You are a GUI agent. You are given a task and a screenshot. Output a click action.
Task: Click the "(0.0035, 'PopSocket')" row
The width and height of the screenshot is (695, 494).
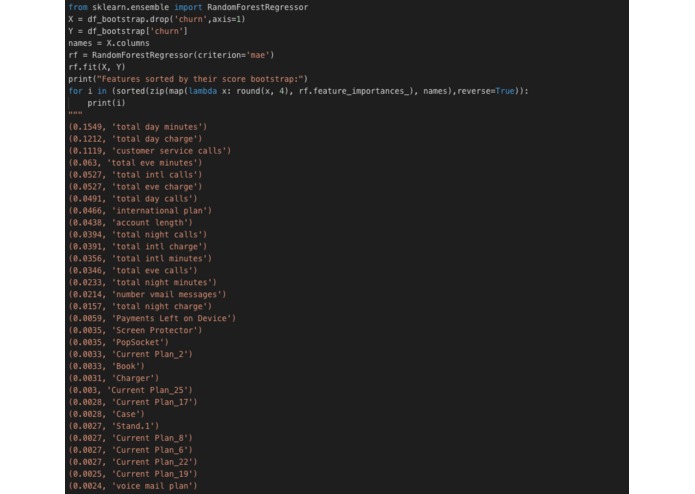pyautogui.click(x=118, y=342)
